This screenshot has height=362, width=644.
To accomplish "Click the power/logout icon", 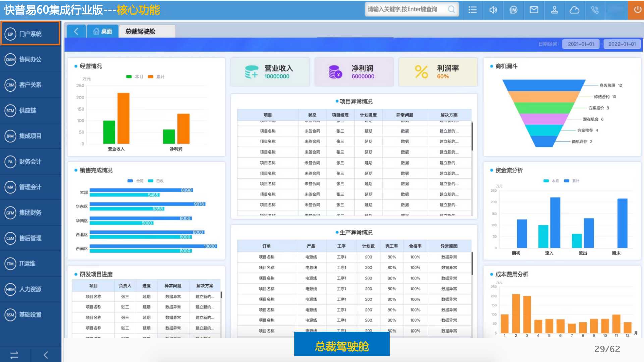I will pyautogui.click(x=637, y=10).
